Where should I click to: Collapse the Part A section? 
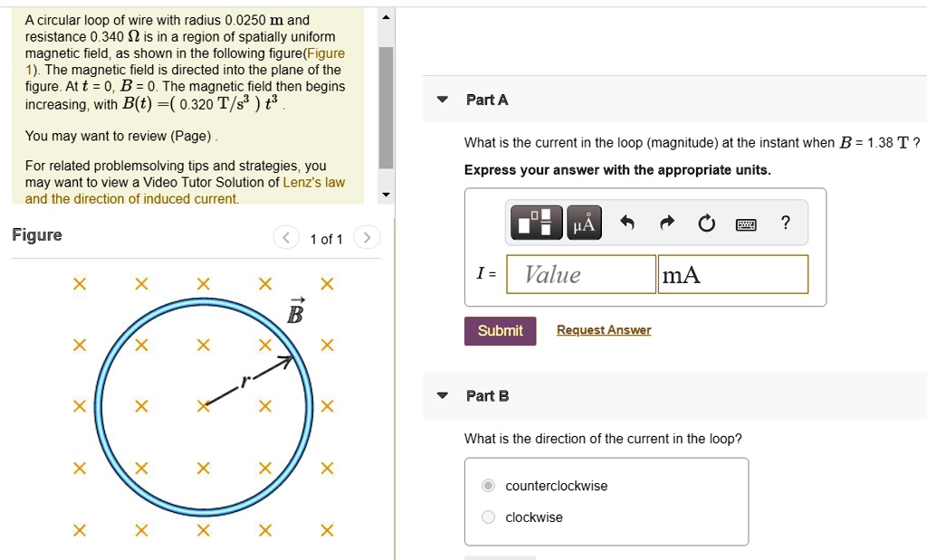pyautogui.click(x=443, y=100)
